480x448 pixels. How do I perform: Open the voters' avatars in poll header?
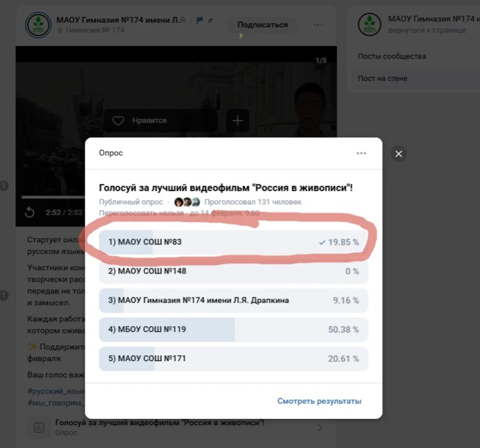(x=187, y=202)
